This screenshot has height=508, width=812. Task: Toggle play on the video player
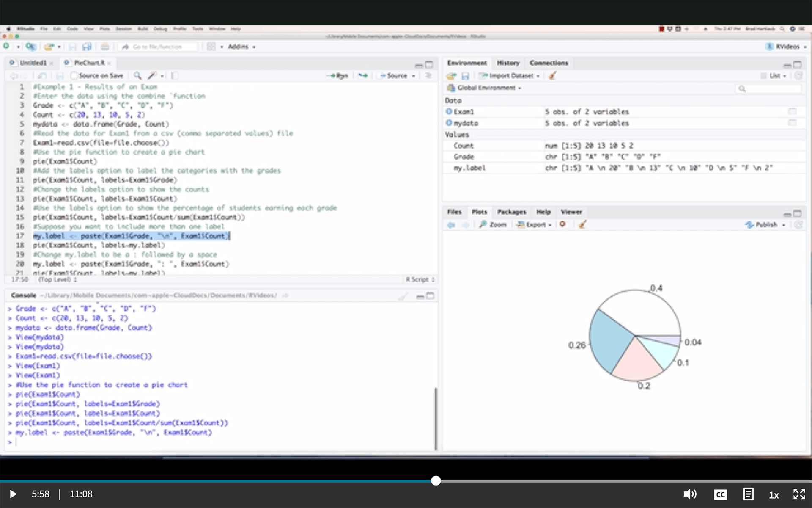point(13,494)
